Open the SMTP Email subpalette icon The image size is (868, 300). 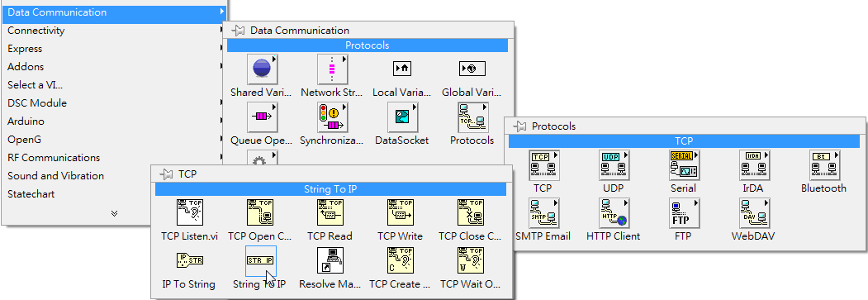pyautogui.click(x=543, y=213)
